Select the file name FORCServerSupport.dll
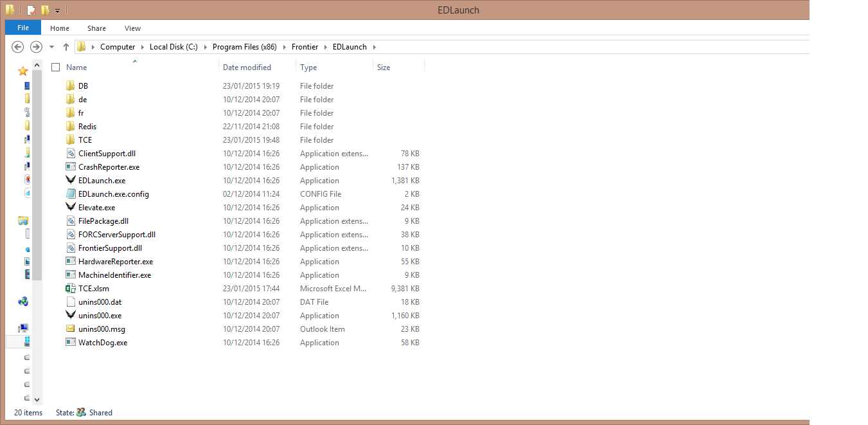Screen dimensions: 868x425 [x=117, y=235]
